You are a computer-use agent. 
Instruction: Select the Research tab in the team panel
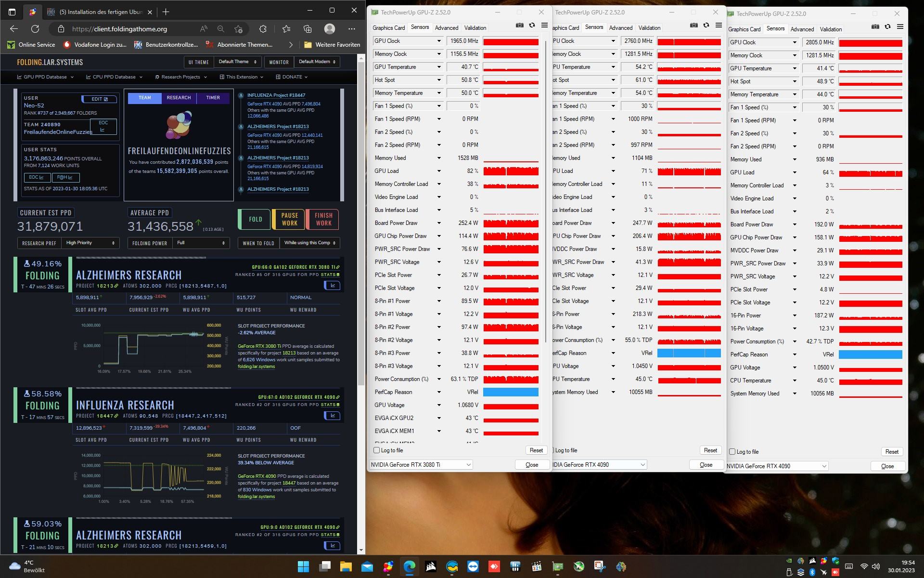(x=179, y=98)
